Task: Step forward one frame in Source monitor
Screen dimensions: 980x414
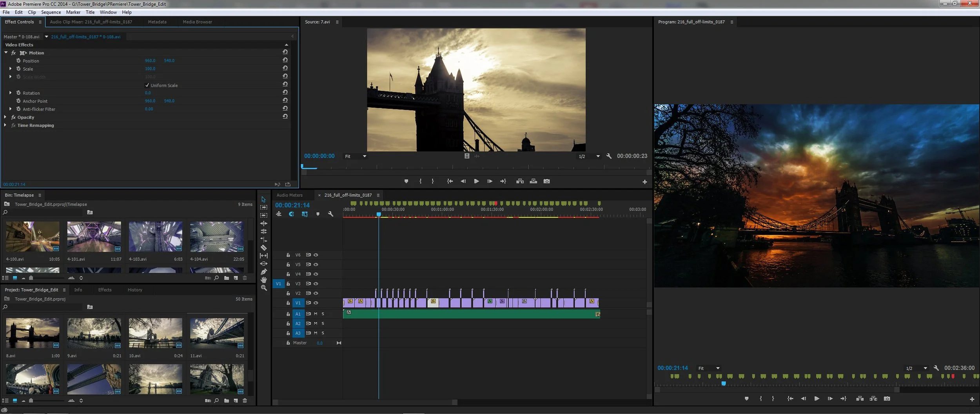Action: coord(490,181)
